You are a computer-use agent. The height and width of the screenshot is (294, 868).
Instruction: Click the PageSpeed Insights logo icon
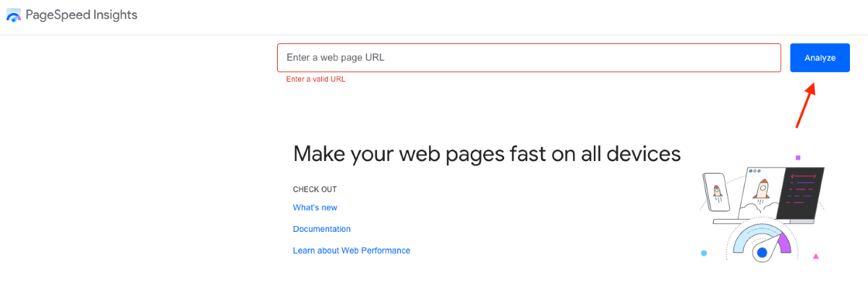point(14,15)
